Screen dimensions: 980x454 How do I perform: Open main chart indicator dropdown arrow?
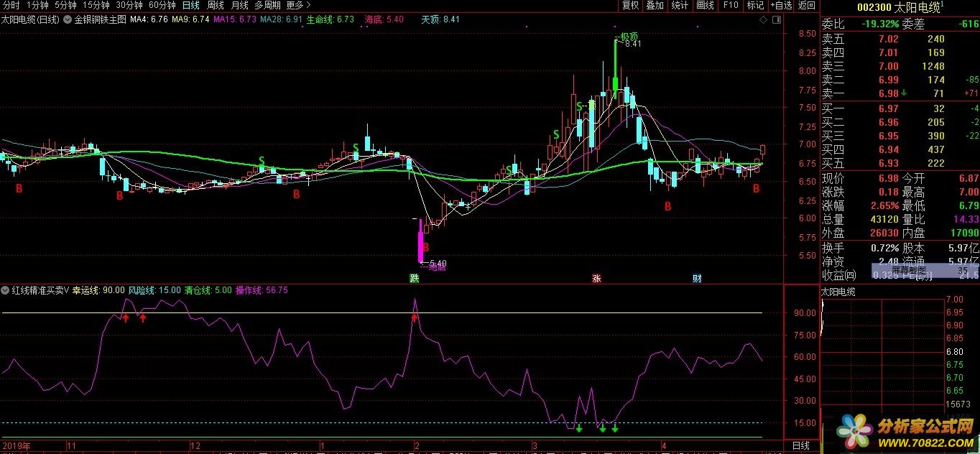click(68, 19)
